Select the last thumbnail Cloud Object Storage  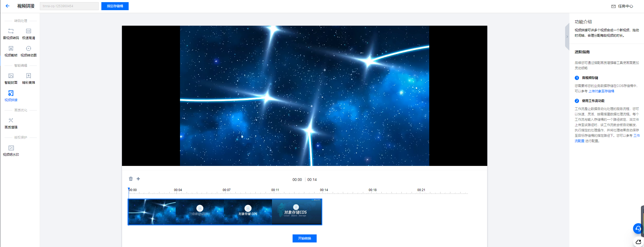pos(297,212)
